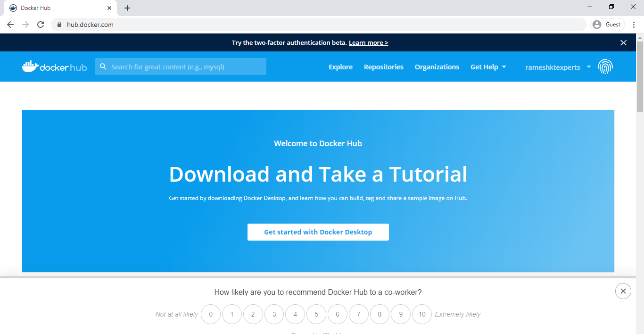Viewport: 644px width, 334px height.
Task: Open the Organizations page
Action: tap(437, 67)
